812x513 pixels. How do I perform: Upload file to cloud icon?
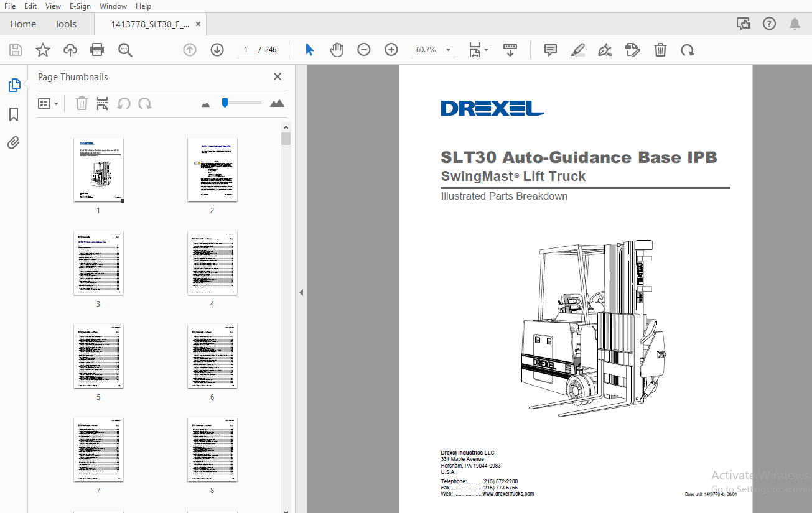pos(70,50)
